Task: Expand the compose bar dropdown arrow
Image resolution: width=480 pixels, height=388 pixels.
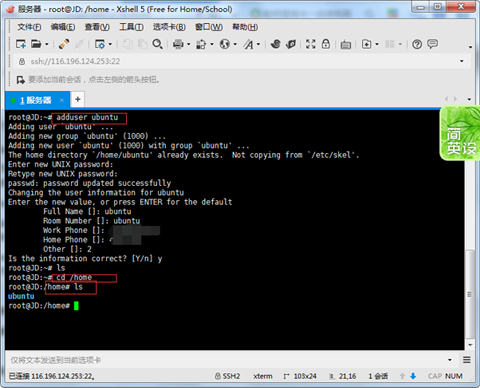Action: point(450,360)
